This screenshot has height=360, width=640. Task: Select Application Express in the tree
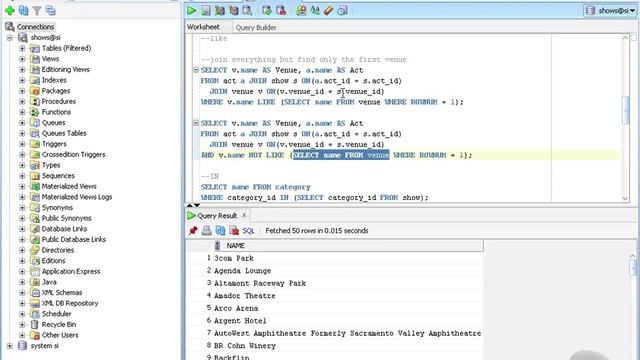[71, 271]
